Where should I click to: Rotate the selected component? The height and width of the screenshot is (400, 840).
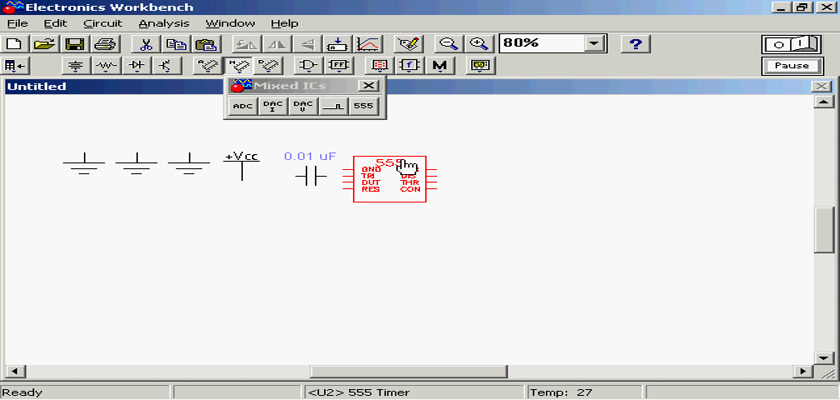pyautogui.click(x=246, y=44)
